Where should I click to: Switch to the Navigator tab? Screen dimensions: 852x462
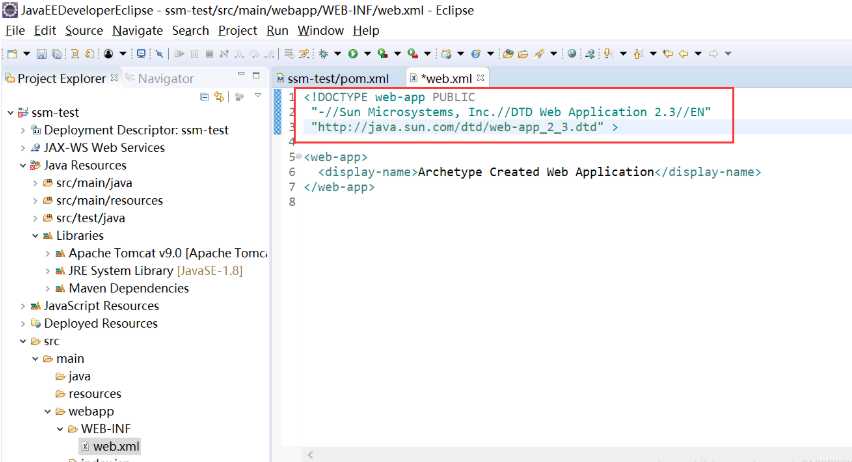click(x=160, y=79)
